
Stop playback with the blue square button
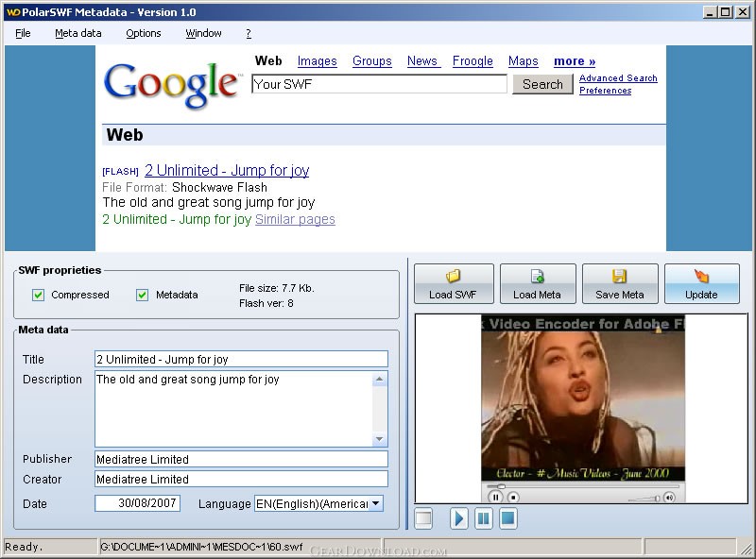[x=507, y=518]
